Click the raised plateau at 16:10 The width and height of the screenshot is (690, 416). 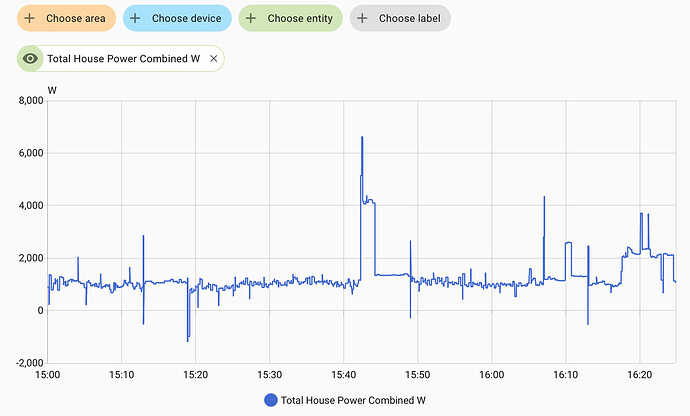568,243
